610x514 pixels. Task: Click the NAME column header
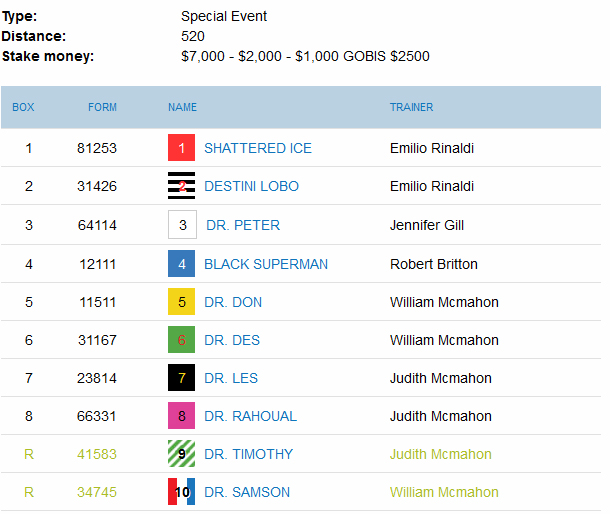tap(182, 107)
